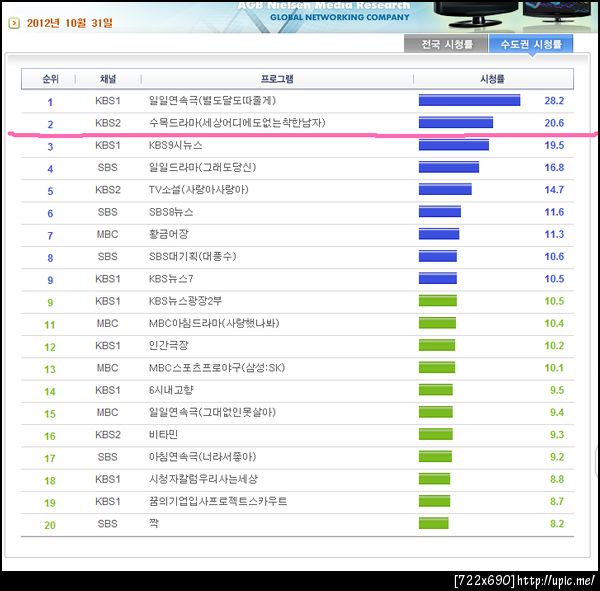Click the KBS2 channel in the 비타민 row

[x=108, y=434]
